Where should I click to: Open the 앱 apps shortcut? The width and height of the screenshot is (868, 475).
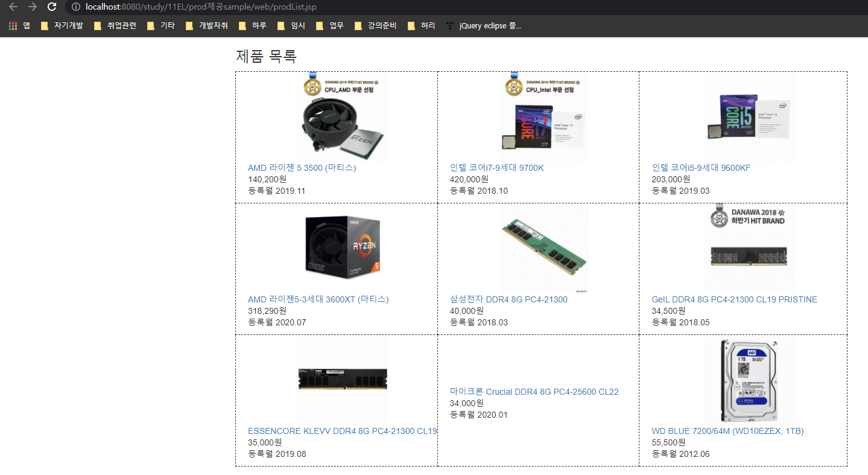pos(20,26)
